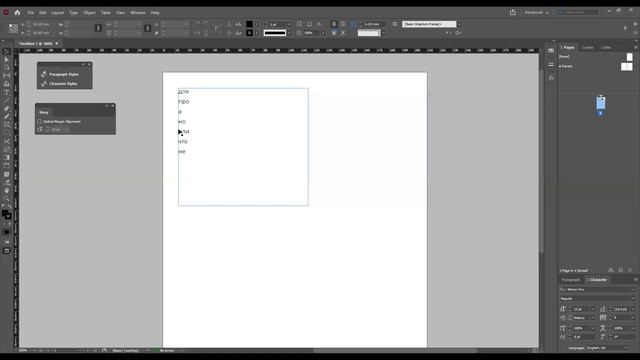
Task: Click Edit page size icon in Pages panel
Action: 611,270
